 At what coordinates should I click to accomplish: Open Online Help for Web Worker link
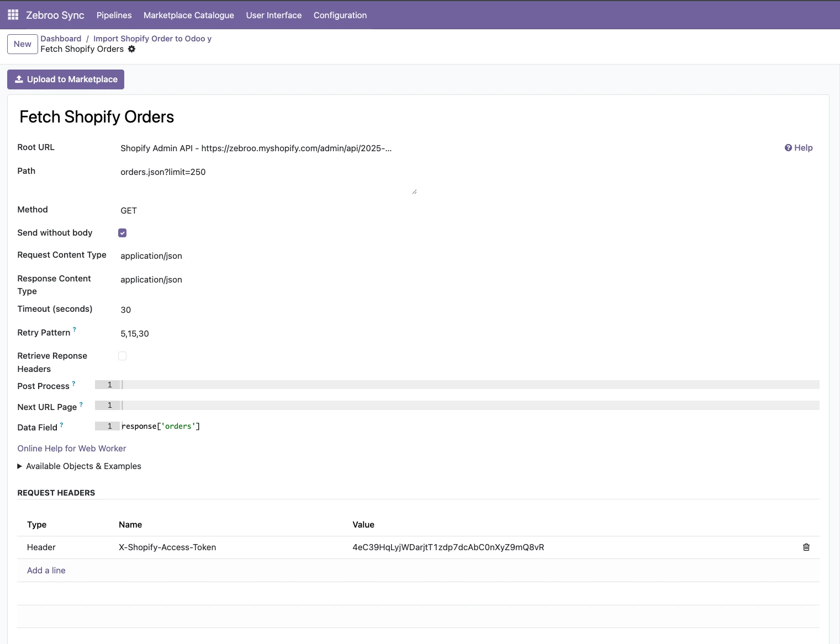click(72, 449)
